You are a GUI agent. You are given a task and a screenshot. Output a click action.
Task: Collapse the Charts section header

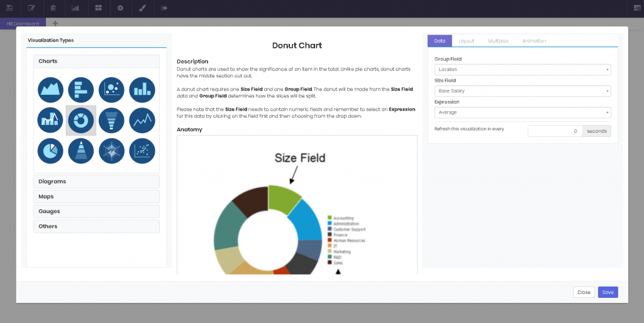click(96, 61)
